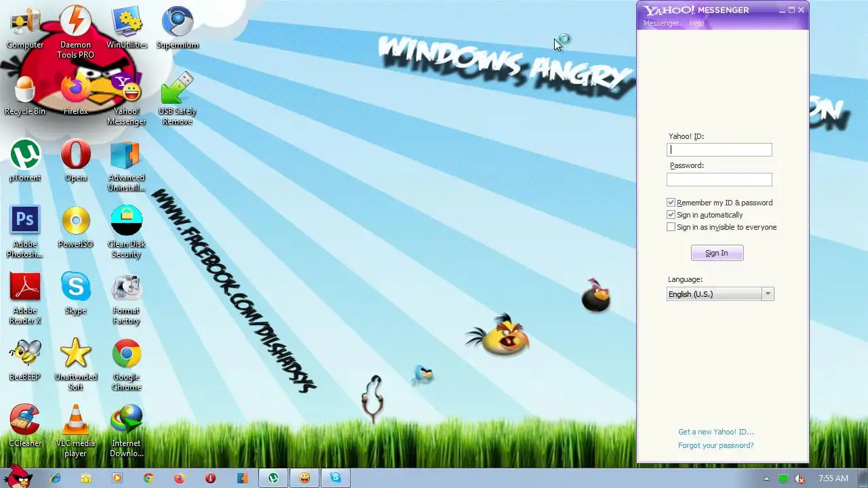Open Skype desktop shortcut
The image size is (868, 488).
click(x=75, y=294)
